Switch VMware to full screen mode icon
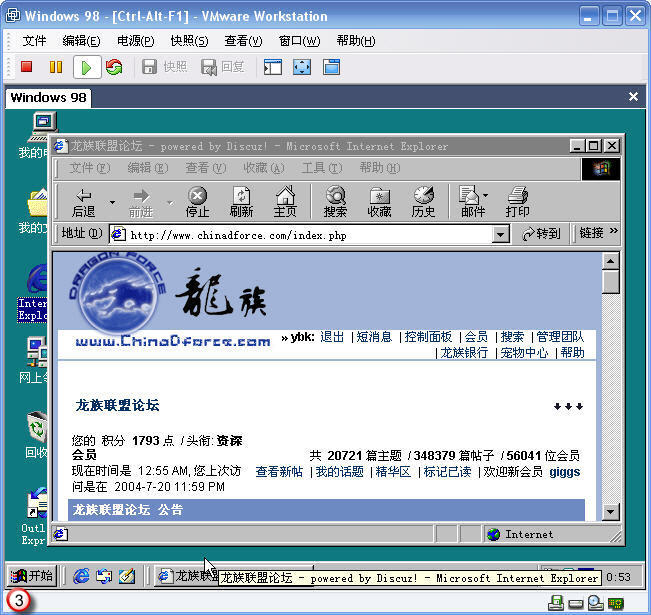Screen dimensions: 651x615 click(x=302, y=67)
